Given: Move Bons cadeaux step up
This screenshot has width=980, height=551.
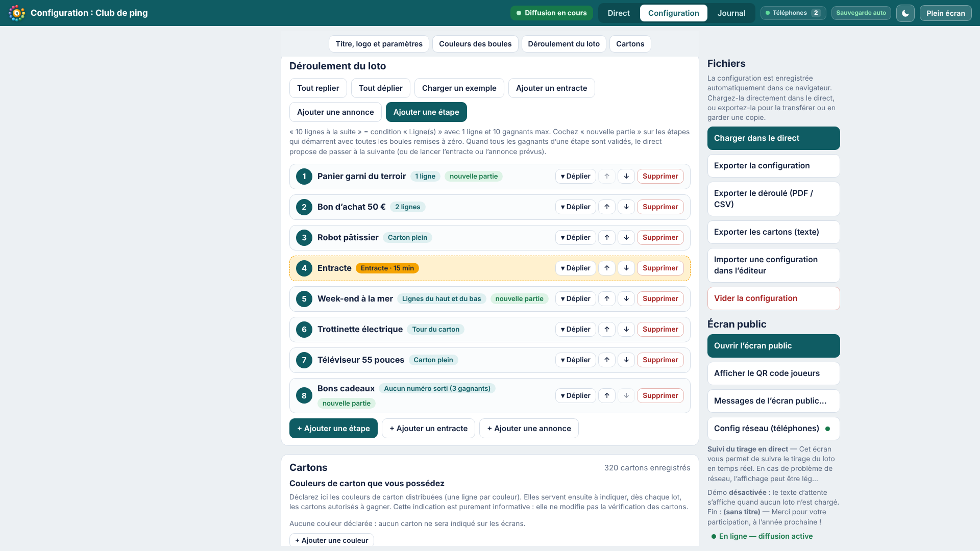Looking at the screenshot, I should [x=606, y=396].
